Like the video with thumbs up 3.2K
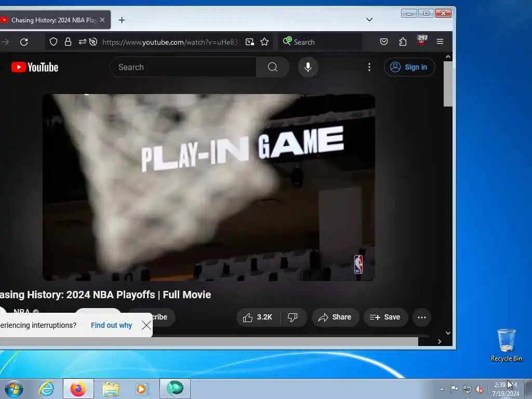 (258, 317)
